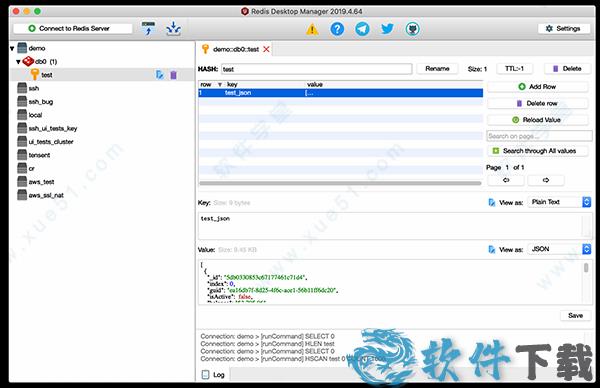Select the ssh_bug connection
This screenshot has width=600, height=388.
(41, 102)
